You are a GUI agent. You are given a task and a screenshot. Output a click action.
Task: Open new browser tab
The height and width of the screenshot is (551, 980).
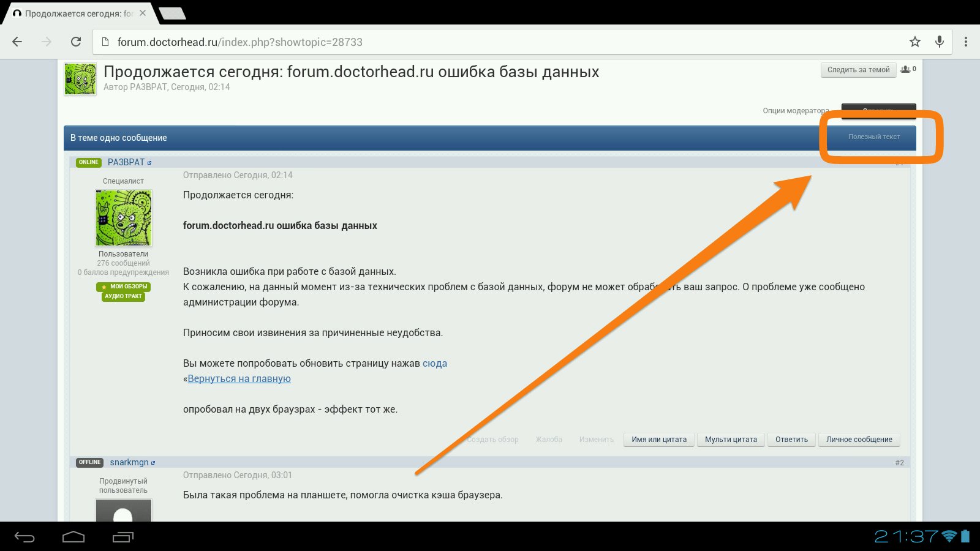(x=172, y=13)
